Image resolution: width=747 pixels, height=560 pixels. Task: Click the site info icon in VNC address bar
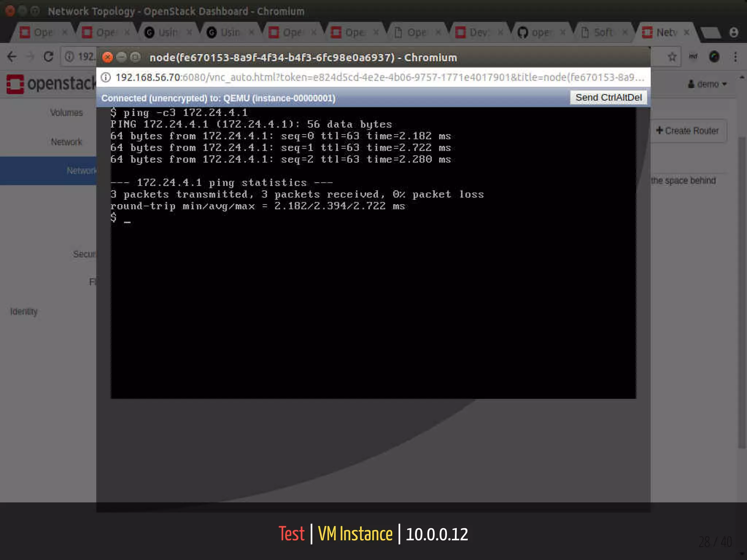click(x=106, y=77)
